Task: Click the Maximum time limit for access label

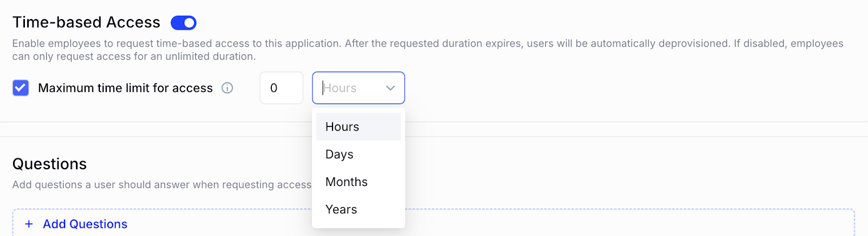Action: 125,88
